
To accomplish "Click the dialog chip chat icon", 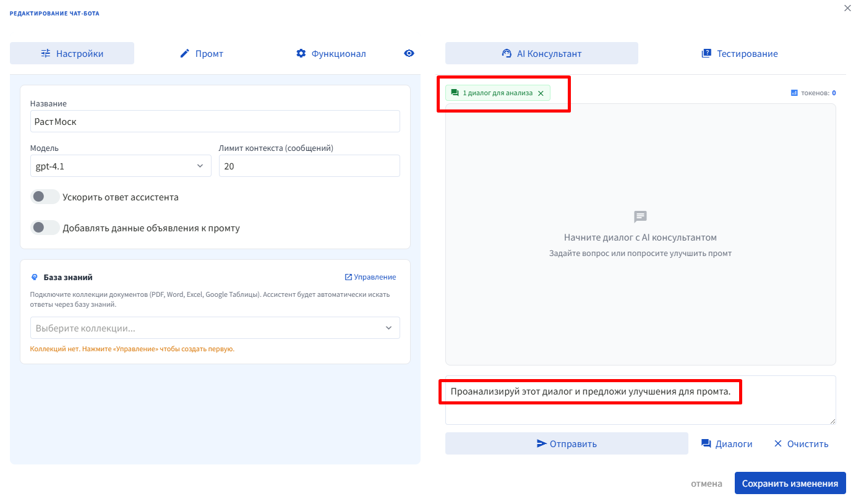I will [x=455, y=93].
